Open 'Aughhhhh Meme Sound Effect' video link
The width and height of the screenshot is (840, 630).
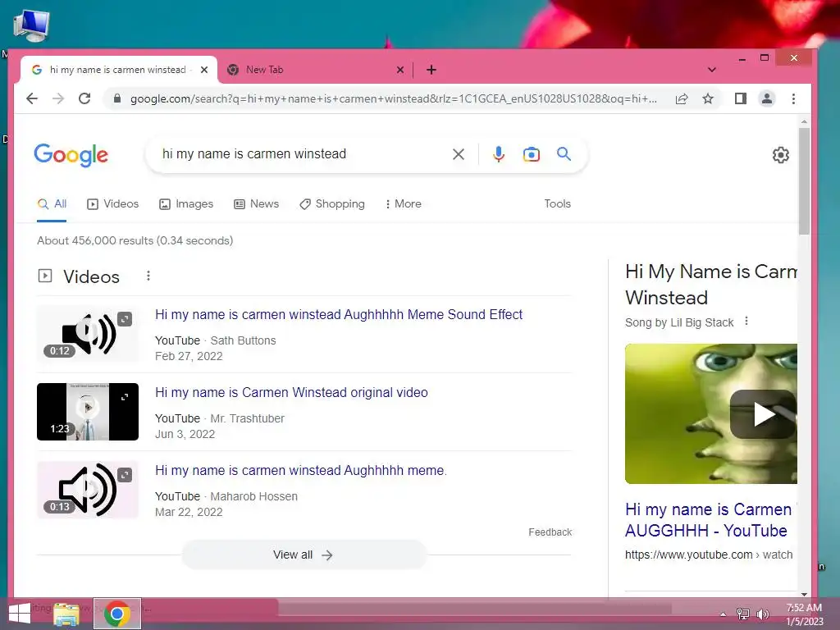pyautogui.click(x=339, y=314)
